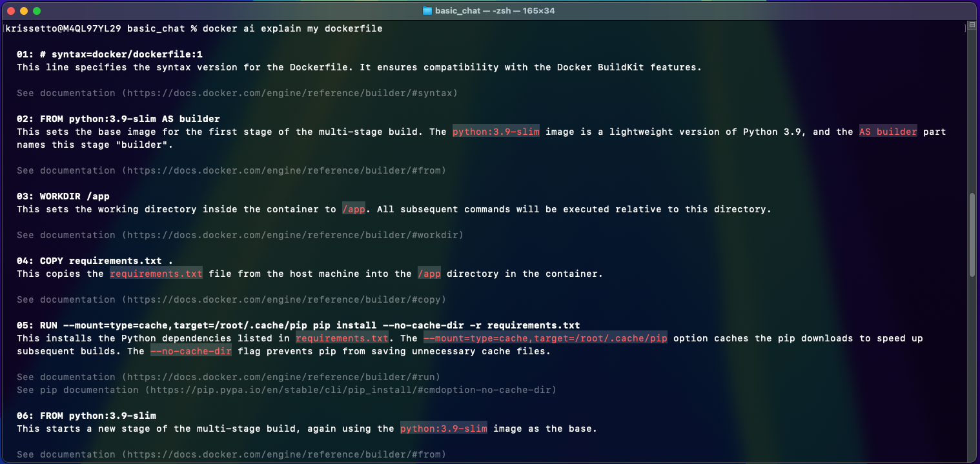Click highlighted /app in the WORKDIR explanation

(354, 209)
